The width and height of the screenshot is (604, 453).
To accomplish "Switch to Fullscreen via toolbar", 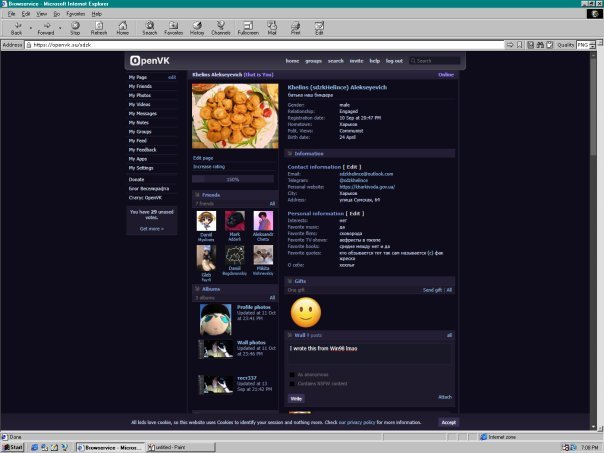I will (x=248, y=28).
